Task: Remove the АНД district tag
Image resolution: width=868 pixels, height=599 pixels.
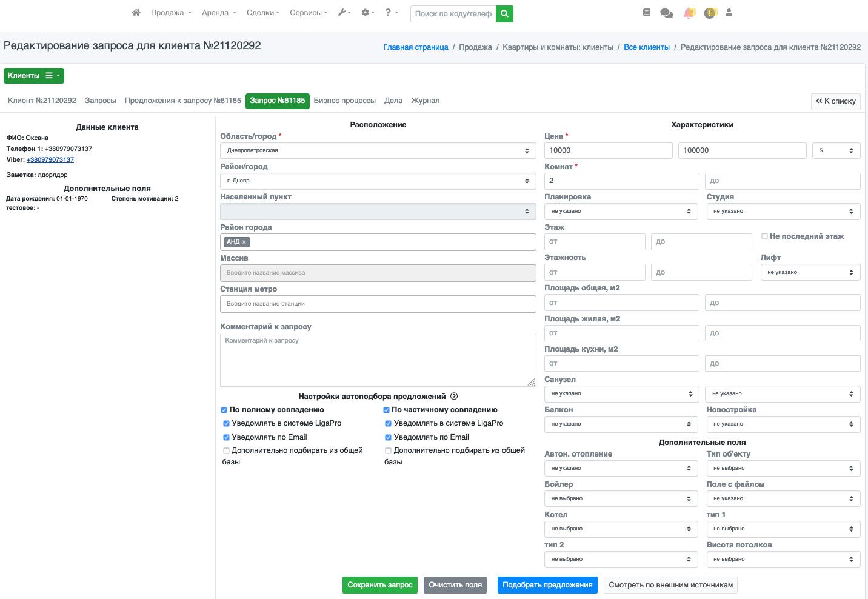Action: click(x=244, y=242)
